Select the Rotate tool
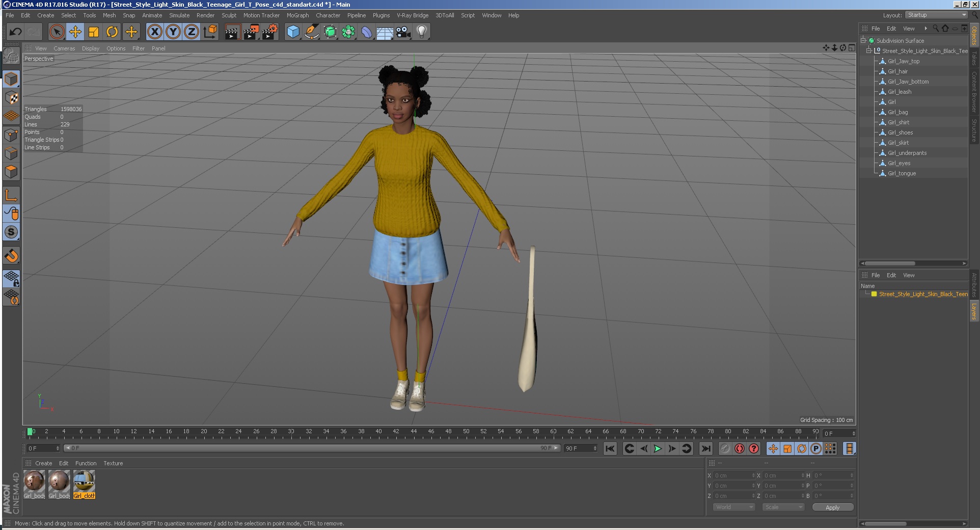The width and height of the screenshot is (980, 530). [112, 32]
